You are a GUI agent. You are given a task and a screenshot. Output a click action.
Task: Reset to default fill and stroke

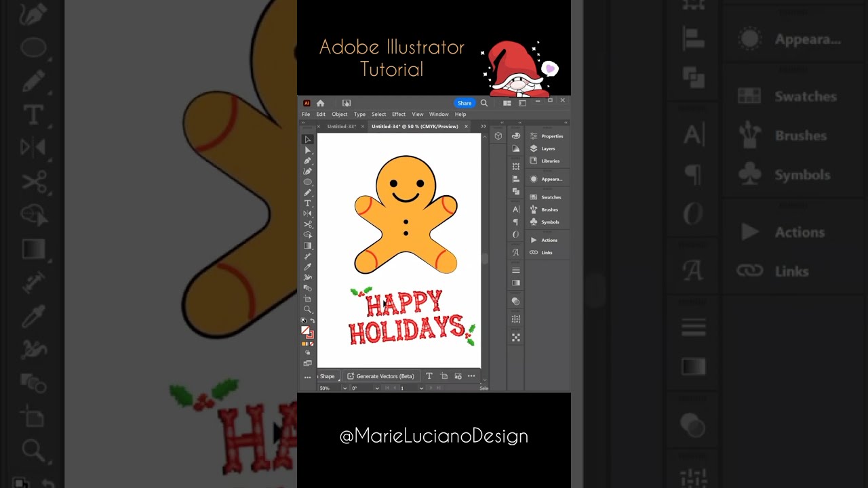[302, 320]
